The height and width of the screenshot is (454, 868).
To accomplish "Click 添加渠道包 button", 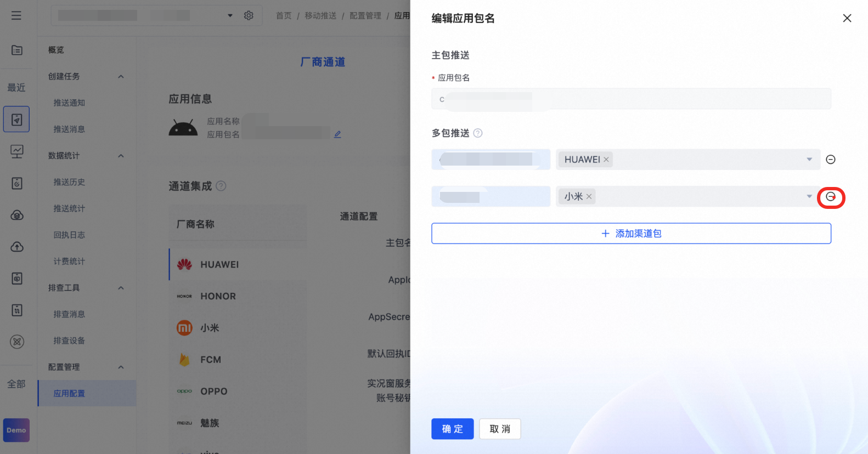I will pyautogui.click(x=631, y=233).
